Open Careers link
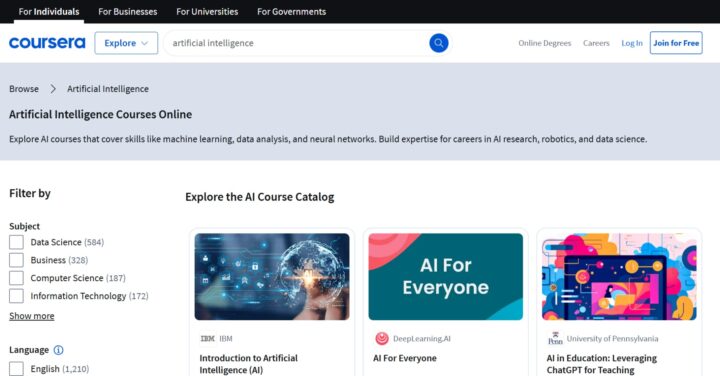720x376 pixels. (596, 43)
